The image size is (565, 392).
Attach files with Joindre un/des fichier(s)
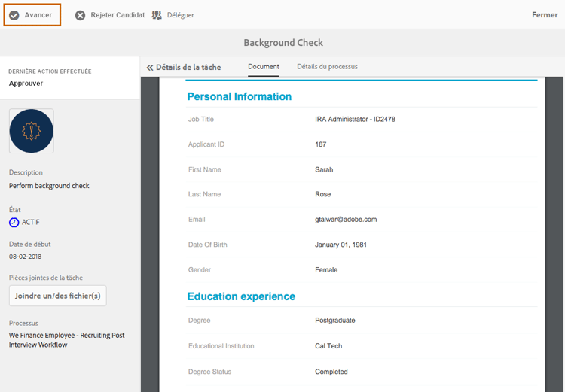[x=58, y=296]
